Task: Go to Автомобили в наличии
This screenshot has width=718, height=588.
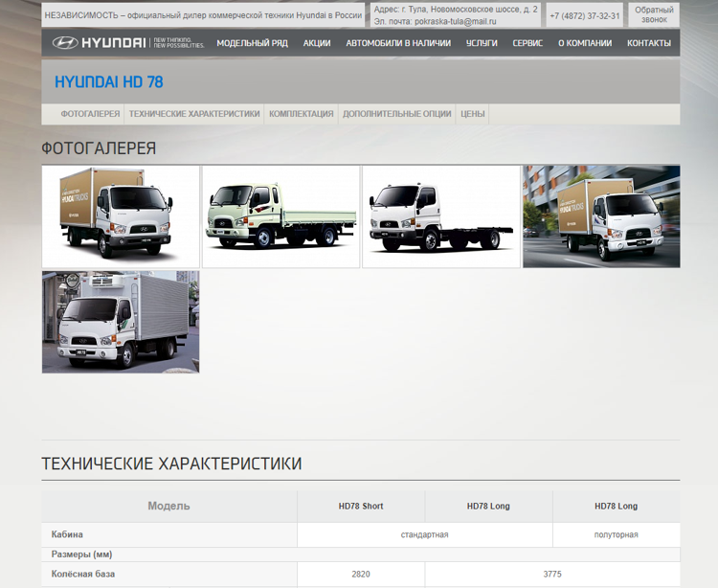Action: coord(398,43)
